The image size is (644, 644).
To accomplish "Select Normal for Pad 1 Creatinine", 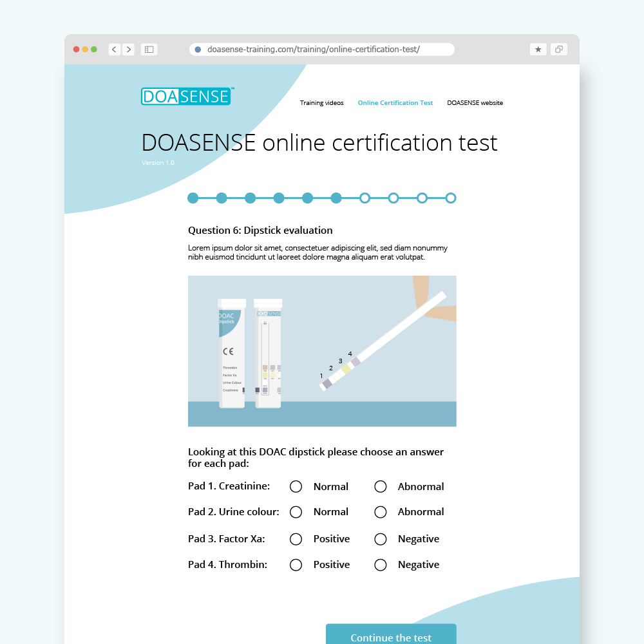I will pyautogui.click(x=296, y=486).
